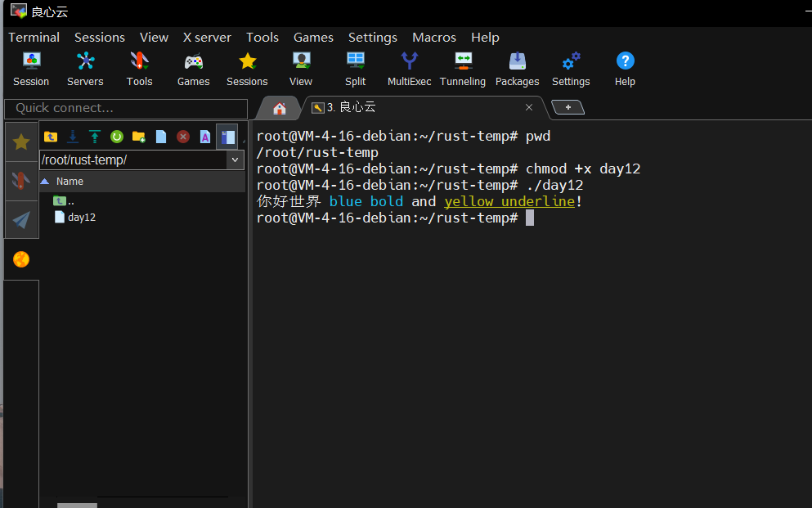The width and height of the screenshot is (812, 508).
Task: Sort files by Name column header
Action: 70,182
